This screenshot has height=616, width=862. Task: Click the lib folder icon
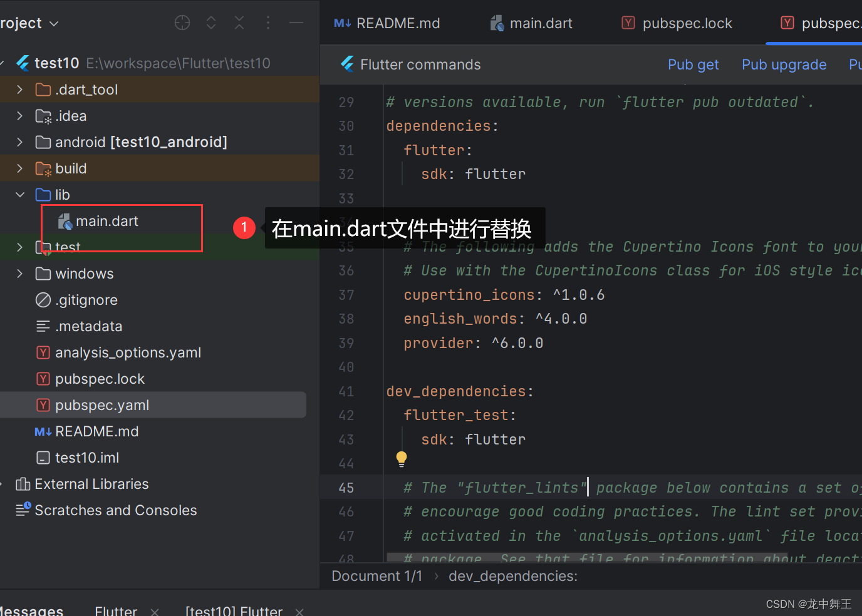pos(43,195)
